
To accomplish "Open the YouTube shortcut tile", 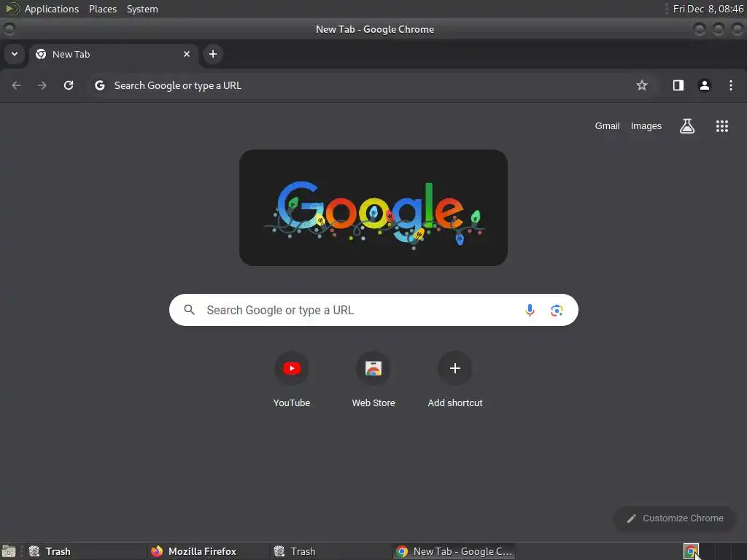I will click(292, 379).
